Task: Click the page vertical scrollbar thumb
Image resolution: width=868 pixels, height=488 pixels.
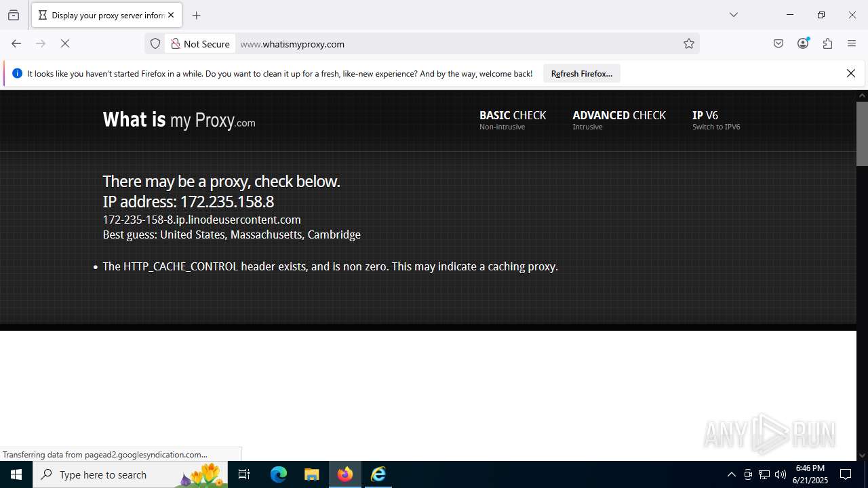Action: pos(862,134)
